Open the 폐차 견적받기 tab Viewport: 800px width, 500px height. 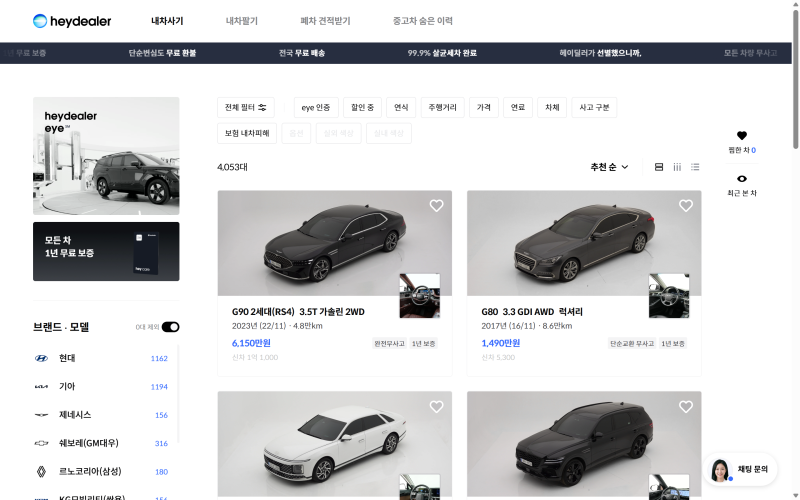pos(325,21)
